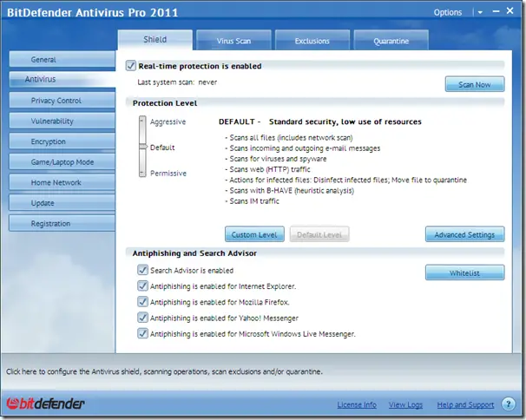Screen dimensions: 526x420
Task: Toggle Real-time protection checkbox
Action: point(130,66)
